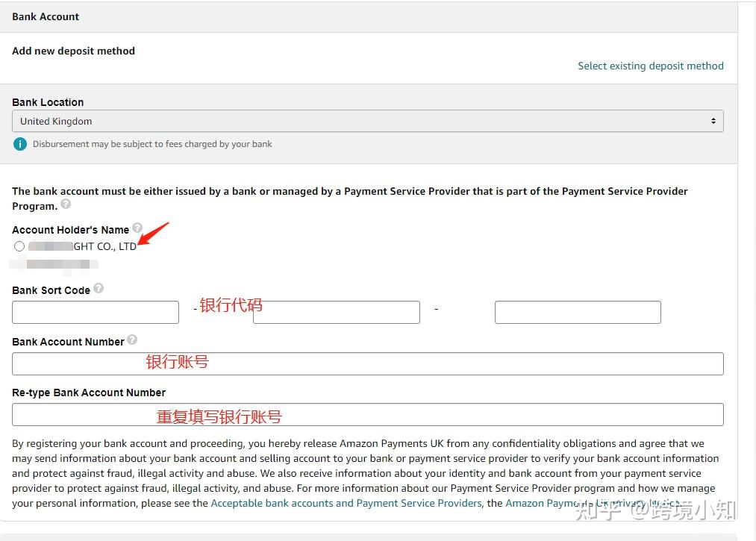Open the Bank Location dropdown
This screenshot has width=756, height=541.
pos(367,121)
